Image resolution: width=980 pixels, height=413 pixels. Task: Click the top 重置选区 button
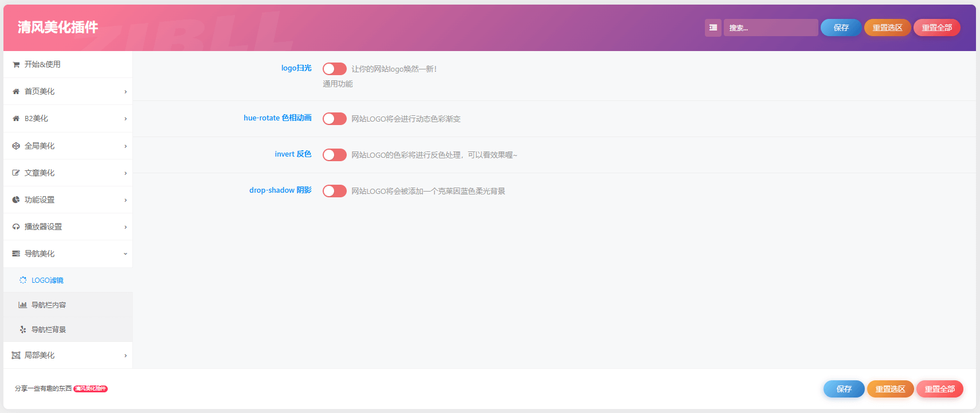click(887, 28)
